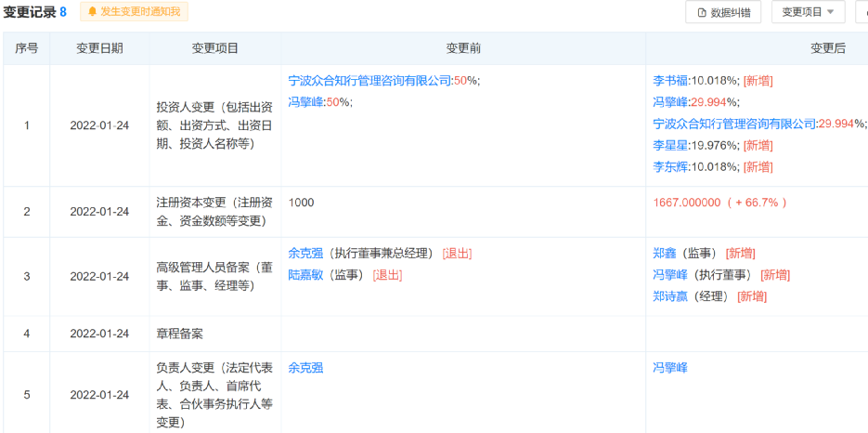This screenshot has width=868, height=433.
Task: Click 投资人变更 item cell
Action: pyautogui.click(x=214, y=125)
